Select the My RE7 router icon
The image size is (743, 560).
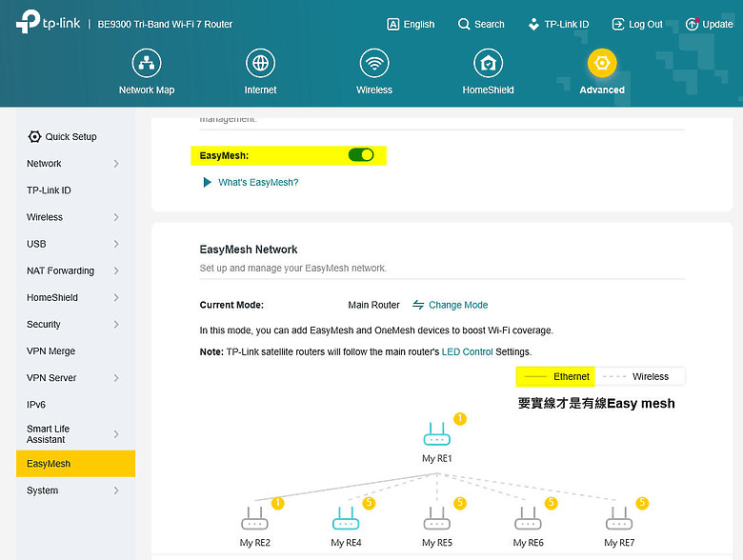(619, 518)
